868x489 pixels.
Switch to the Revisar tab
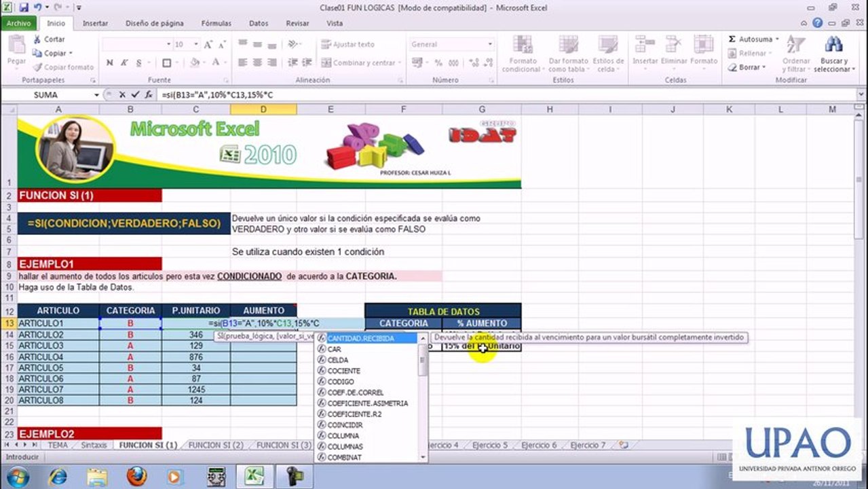[x=297, y=23]
